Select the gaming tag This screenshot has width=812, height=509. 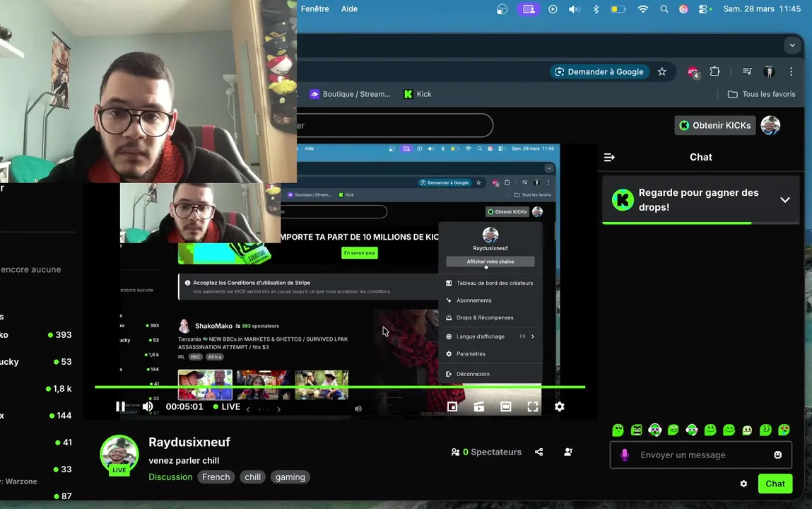pyautogui.click(x=290, y=477)
